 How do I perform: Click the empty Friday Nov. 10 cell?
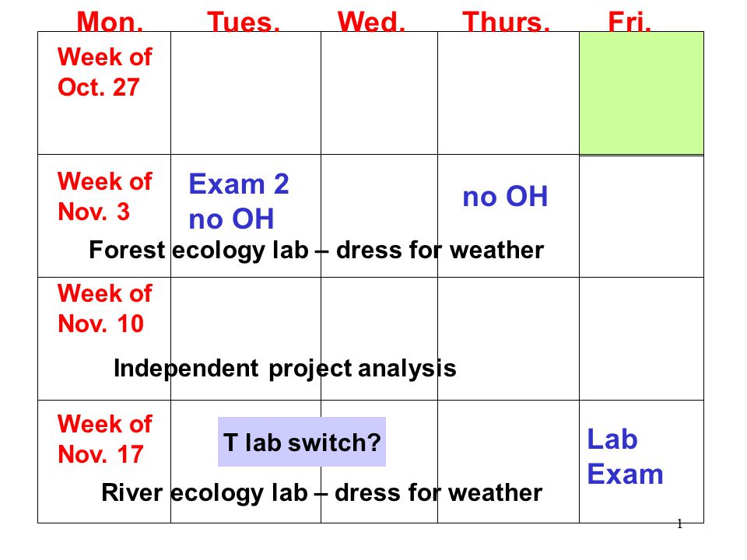(x=641, y=338)
